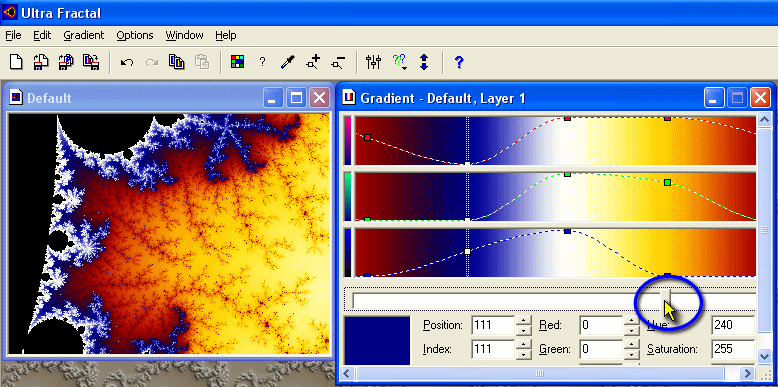Open the adjust sliders icon
The width and height of the screenshot is (778, 387).
tap(373, 62)
